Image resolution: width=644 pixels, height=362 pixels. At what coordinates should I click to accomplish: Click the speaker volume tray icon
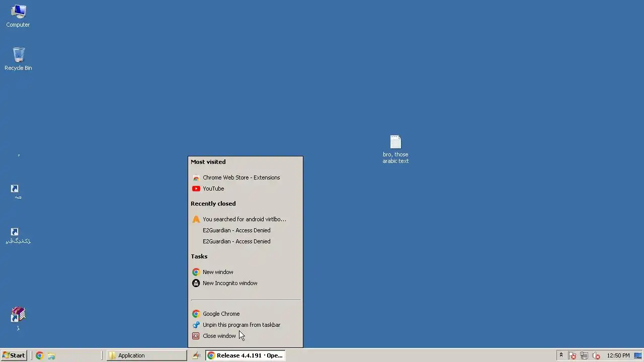[x=596, y=355]
